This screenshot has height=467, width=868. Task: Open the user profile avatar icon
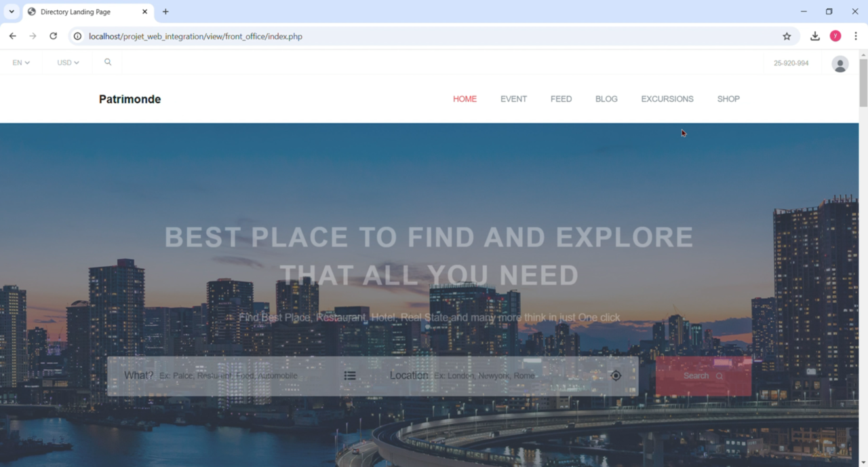pos(840,64)
